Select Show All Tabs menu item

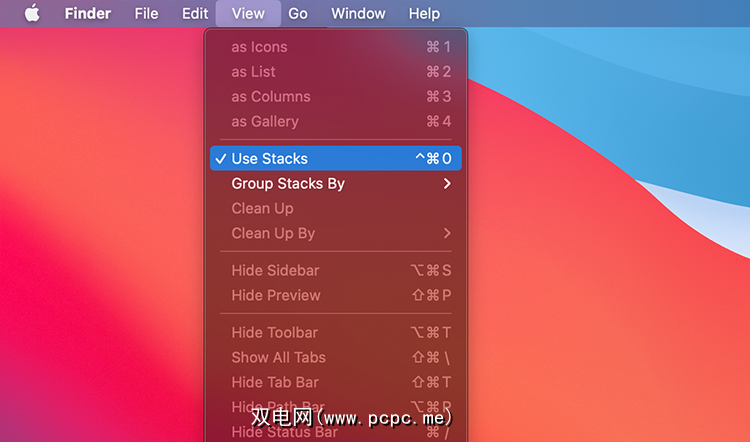(336, 357)
